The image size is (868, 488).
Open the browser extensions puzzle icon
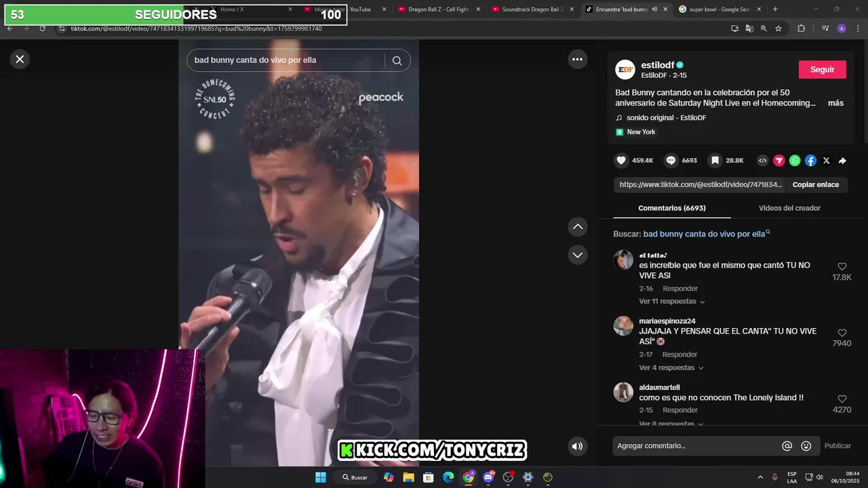801,28
